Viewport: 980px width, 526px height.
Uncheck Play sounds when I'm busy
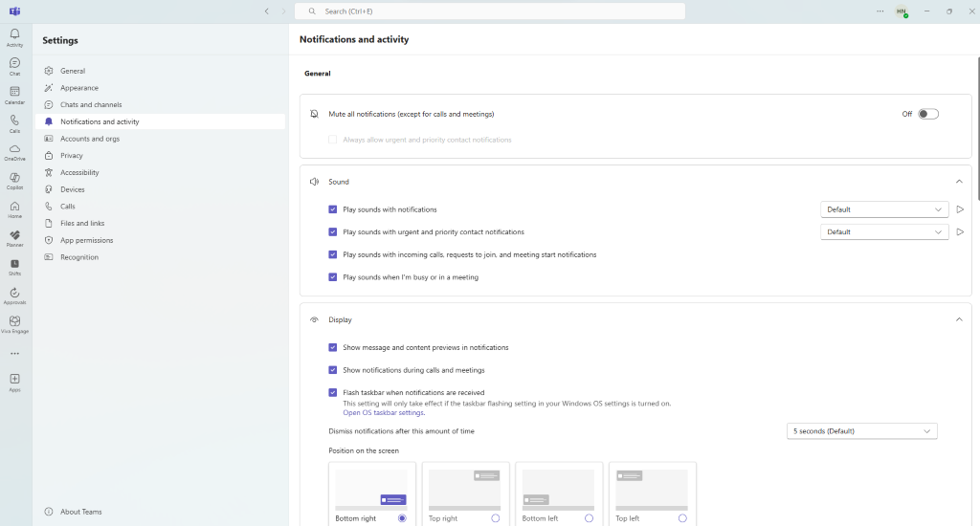(332, 276)
